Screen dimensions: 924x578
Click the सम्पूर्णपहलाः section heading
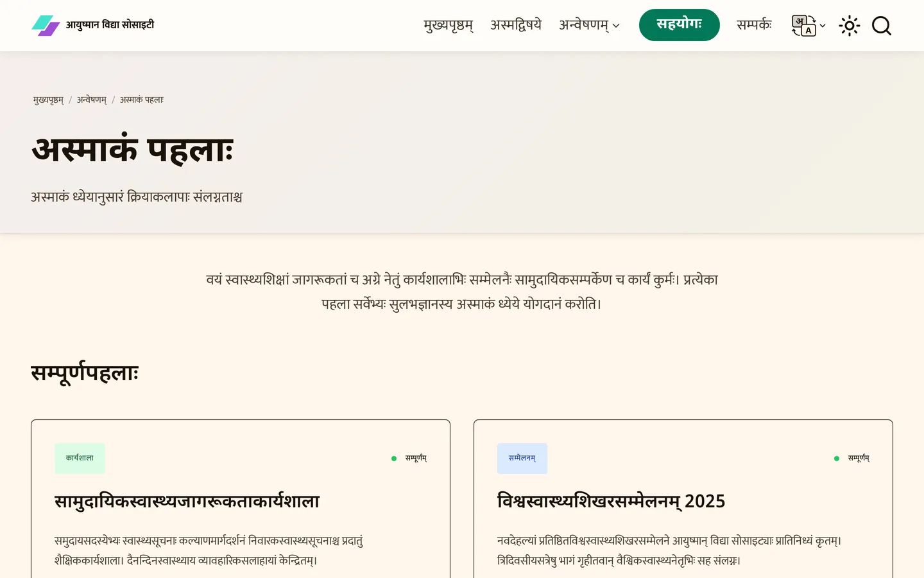click(x=85, y=373)
